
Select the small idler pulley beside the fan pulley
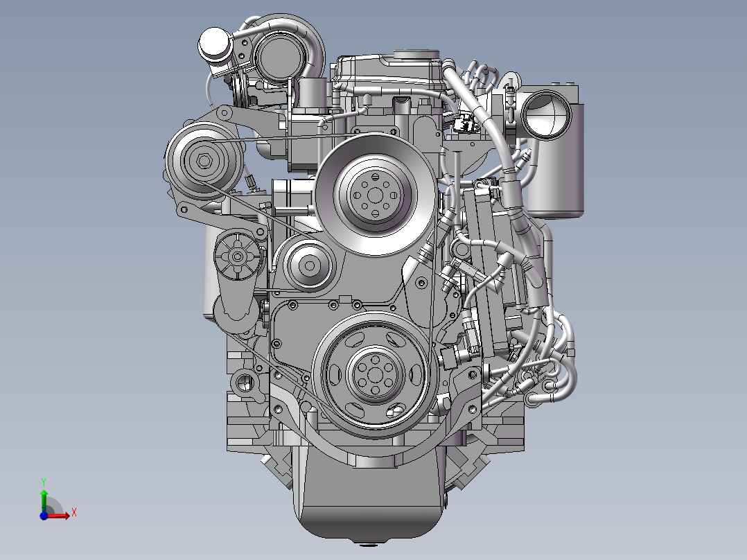[309, 265]
